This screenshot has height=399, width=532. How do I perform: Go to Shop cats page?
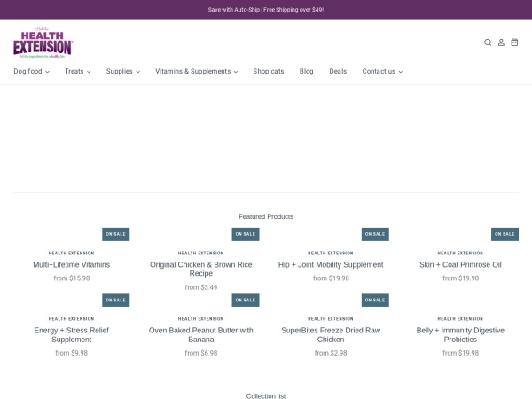[x=268, y=71]
